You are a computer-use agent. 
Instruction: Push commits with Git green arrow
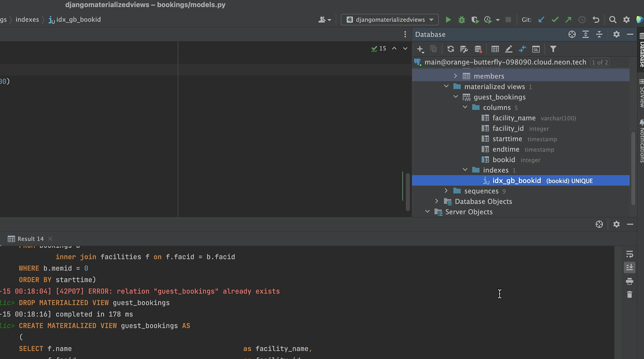(568, 20)
